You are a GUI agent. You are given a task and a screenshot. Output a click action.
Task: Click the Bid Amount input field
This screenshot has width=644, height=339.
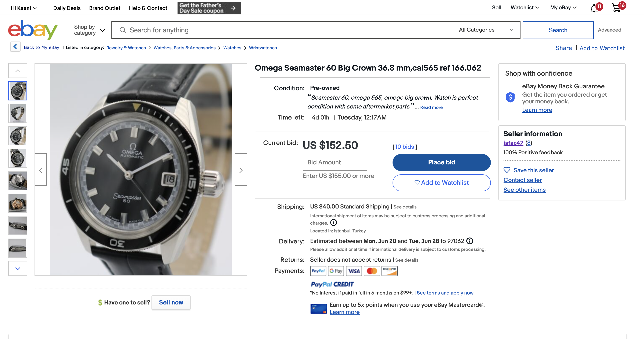[334, 162]
